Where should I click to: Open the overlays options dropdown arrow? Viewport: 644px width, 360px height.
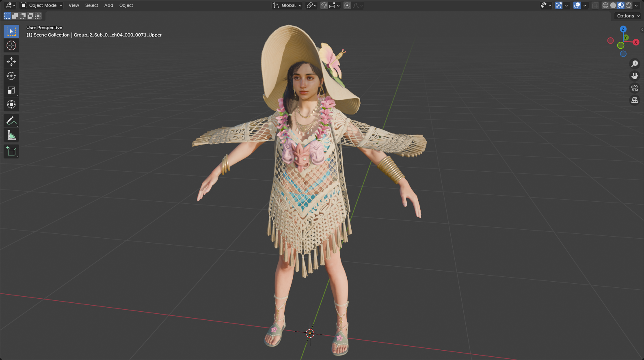coord(585,5)
